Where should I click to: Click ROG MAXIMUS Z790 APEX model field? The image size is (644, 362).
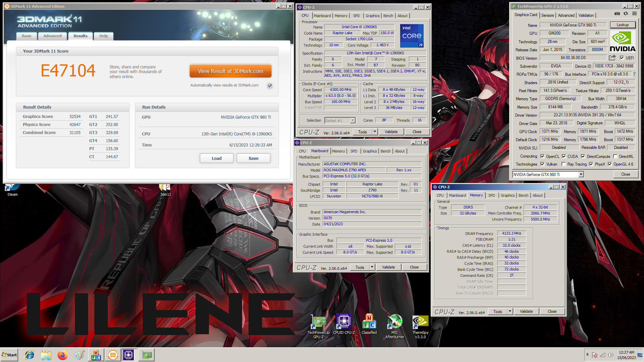354,170
